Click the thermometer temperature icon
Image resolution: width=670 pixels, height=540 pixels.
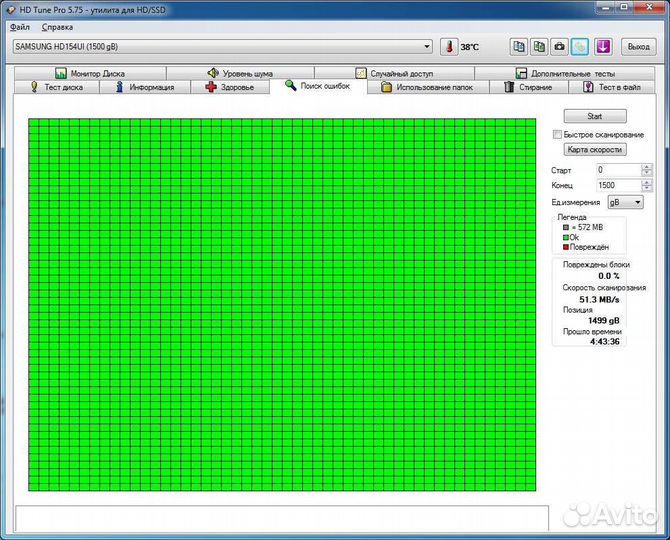(x=449, y=47)
